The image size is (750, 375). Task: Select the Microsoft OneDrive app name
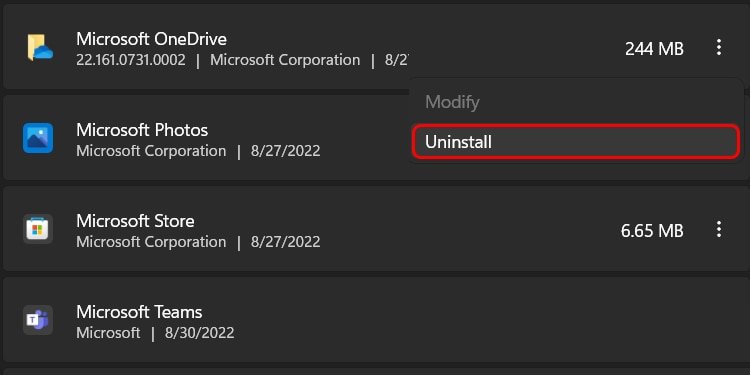pos(151,39)
